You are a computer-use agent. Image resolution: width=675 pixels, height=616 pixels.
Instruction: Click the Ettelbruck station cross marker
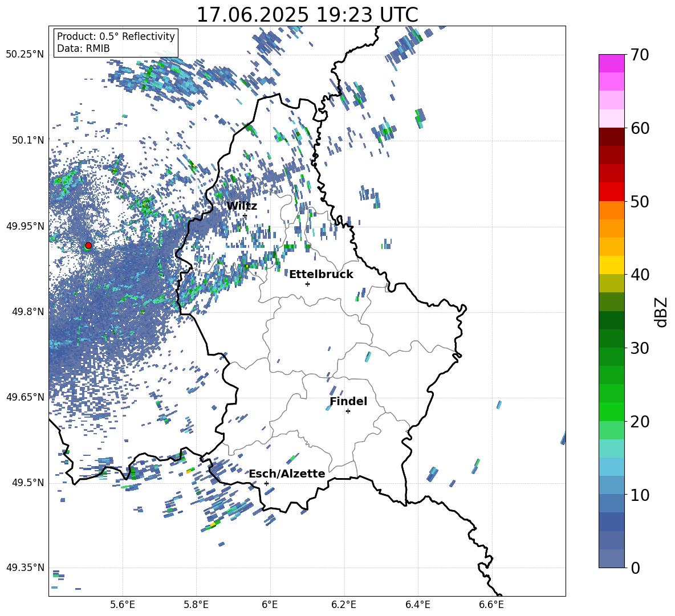click(x=307, y=284)
